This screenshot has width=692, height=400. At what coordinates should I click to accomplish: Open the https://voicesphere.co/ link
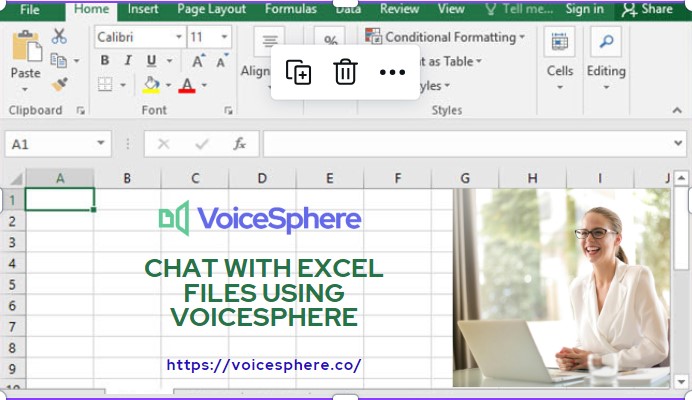tap(264, 366)
